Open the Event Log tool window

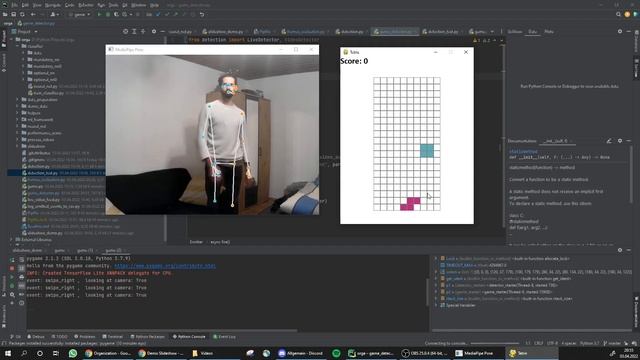tap(224, 337)
